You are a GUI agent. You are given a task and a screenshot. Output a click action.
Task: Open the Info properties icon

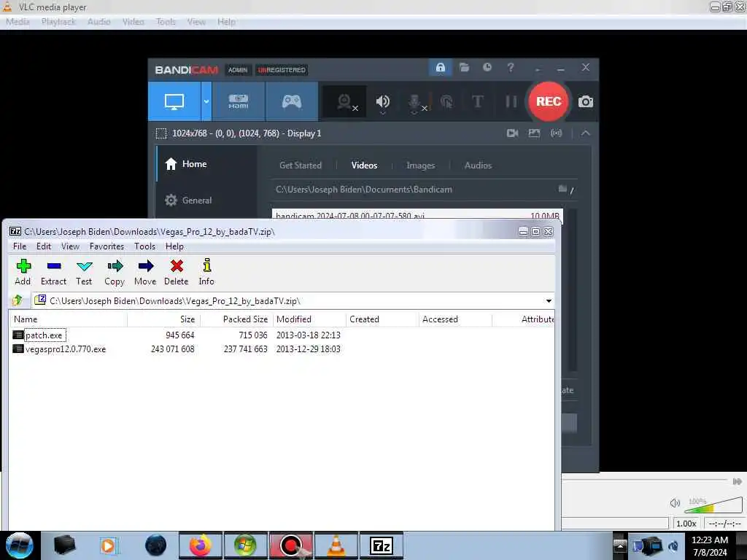[x=206, y=273]
